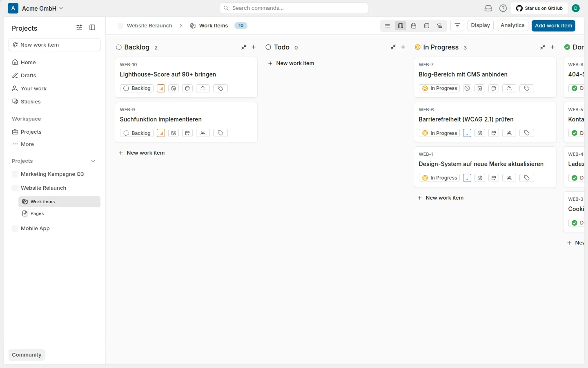Open sidebar preferences sliders icon
This screenshot has width=588, height=368.
(79, 28)
